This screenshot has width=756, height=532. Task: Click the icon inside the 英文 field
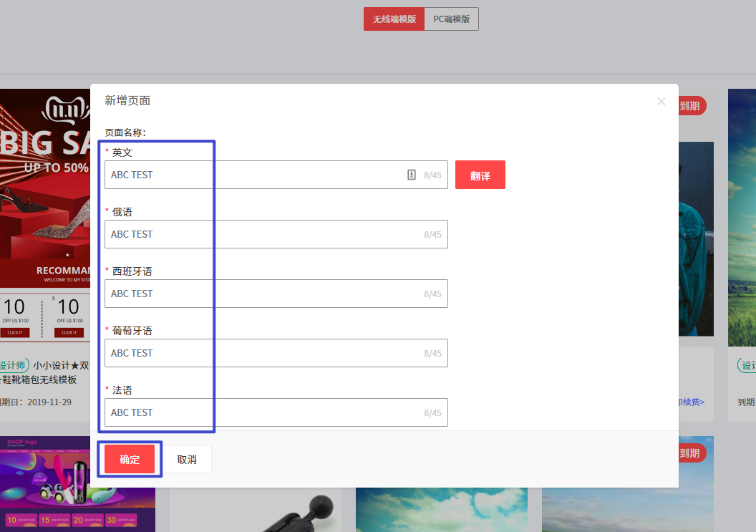coord(411,175)
